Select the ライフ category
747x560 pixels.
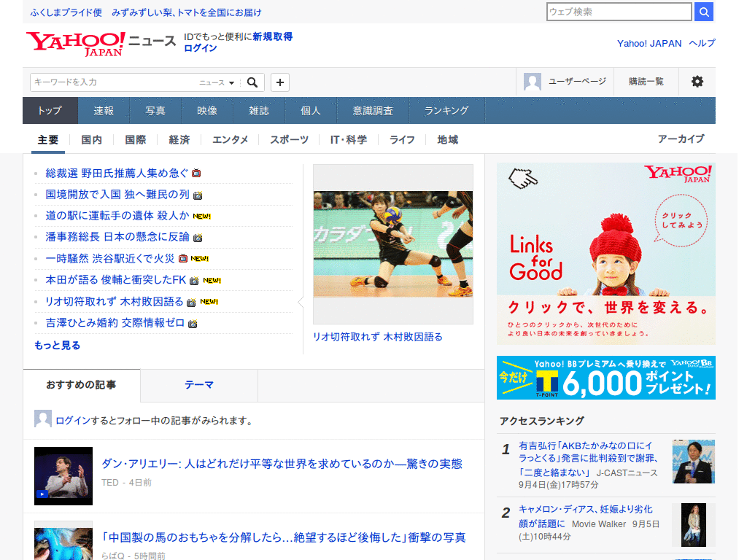pyautogui.click(x=402, y=140)
